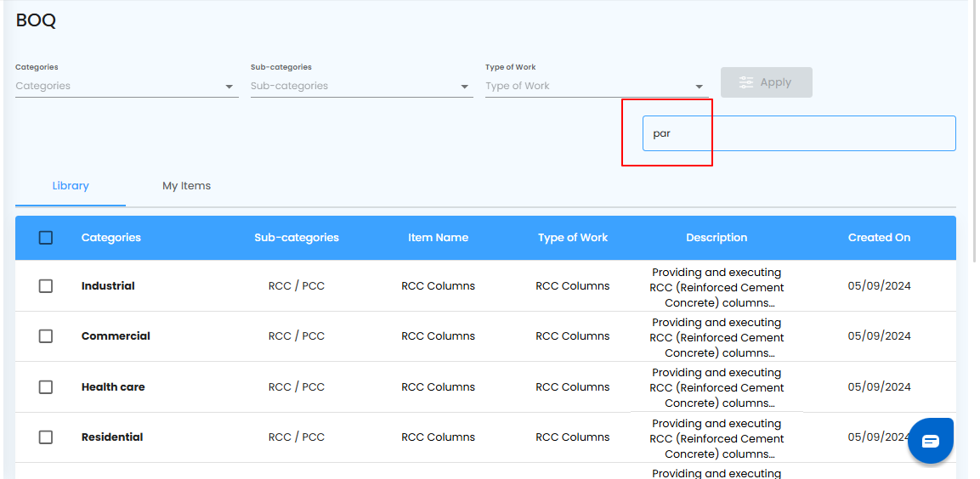This screenshot has height=479, width=980.
Task: Tick the Residential row checkbox
Action: click(x=46, y=437)
